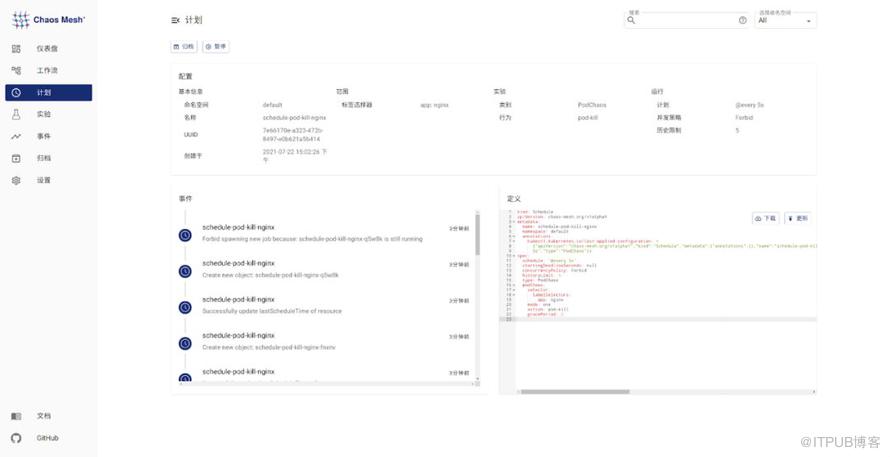Select the action value pod-kill
This screenshot has width=890, height=457.
(x=587, y=118)
